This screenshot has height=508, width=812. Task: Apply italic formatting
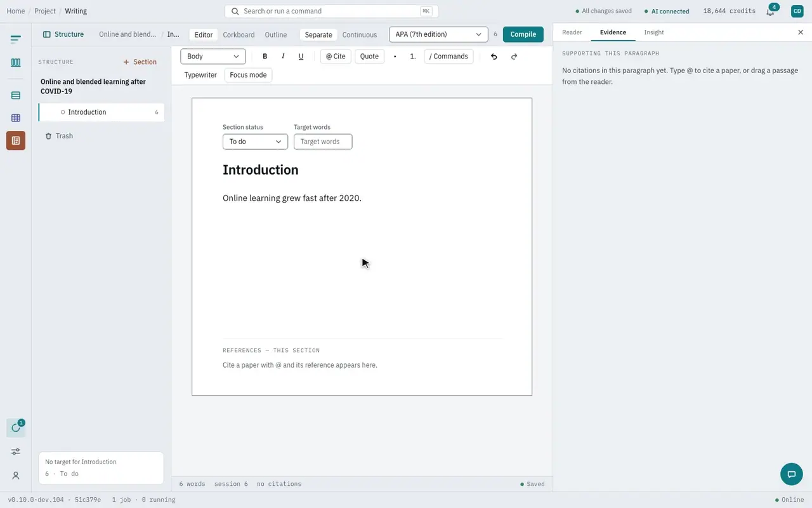pos(283,57)
